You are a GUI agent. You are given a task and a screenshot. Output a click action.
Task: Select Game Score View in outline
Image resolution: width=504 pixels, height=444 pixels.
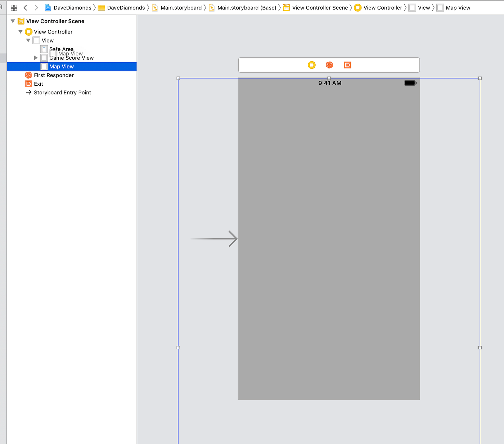point(72,58)
